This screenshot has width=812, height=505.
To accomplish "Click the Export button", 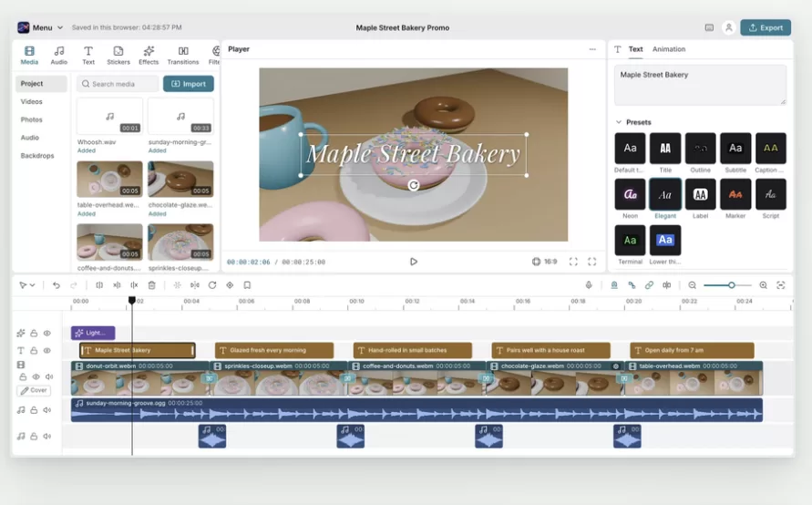I will [x=766, y=27].
